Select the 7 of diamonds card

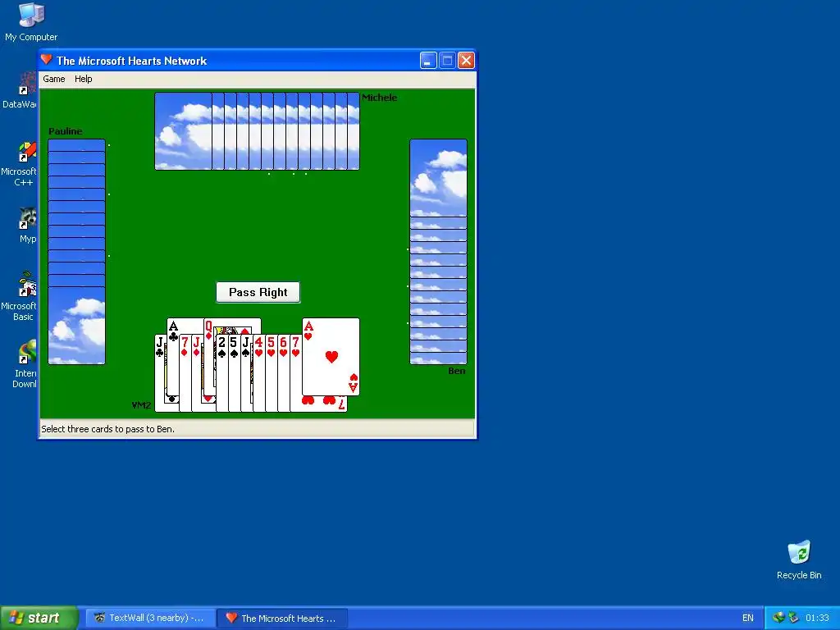tap(185, 373)
